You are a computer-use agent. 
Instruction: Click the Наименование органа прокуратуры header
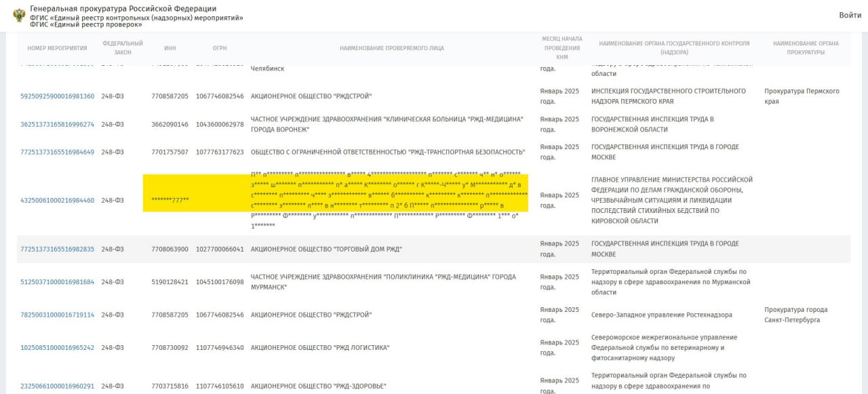(806, 48)
